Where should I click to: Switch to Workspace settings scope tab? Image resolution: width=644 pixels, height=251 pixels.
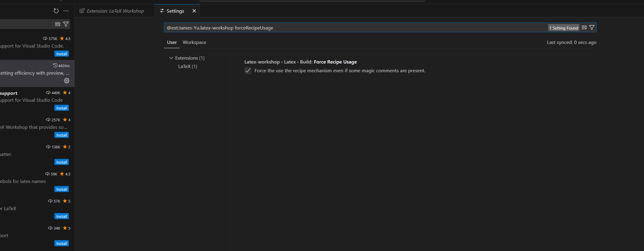194,42
